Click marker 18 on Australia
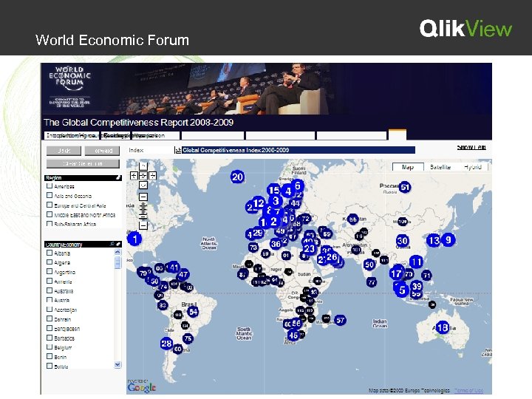Image resolution: width=532 pixels, height=399 pixels. coord(443,327)
